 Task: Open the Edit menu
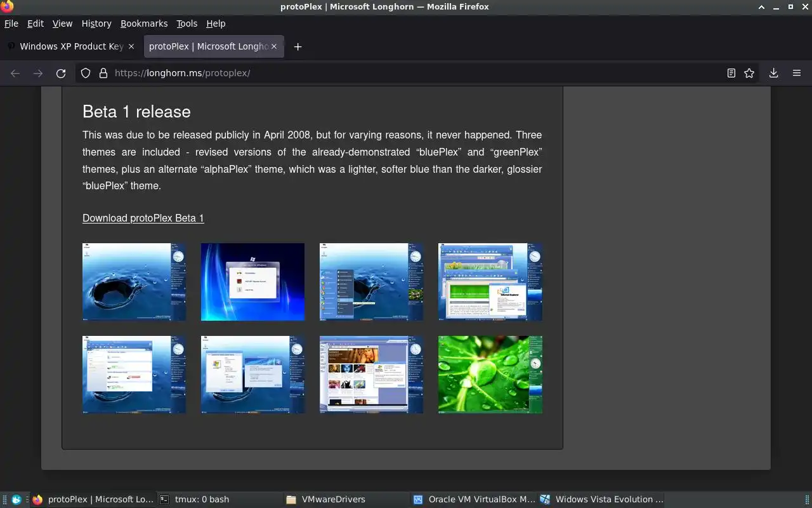tap(36, 23)
